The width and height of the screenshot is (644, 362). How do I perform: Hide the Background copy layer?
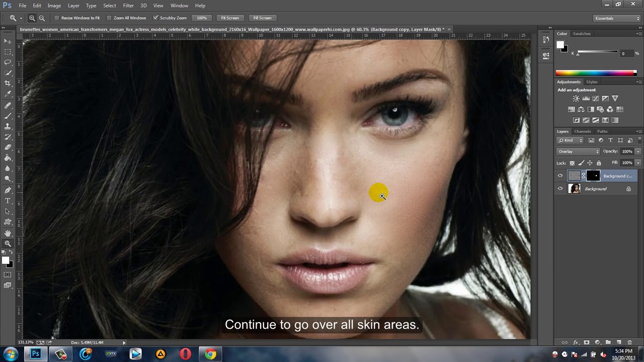[560, 176]
